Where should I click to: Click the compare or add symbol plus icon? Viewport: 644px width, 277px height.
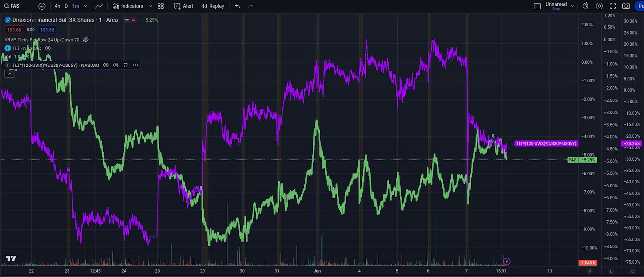tap(42, 6)
